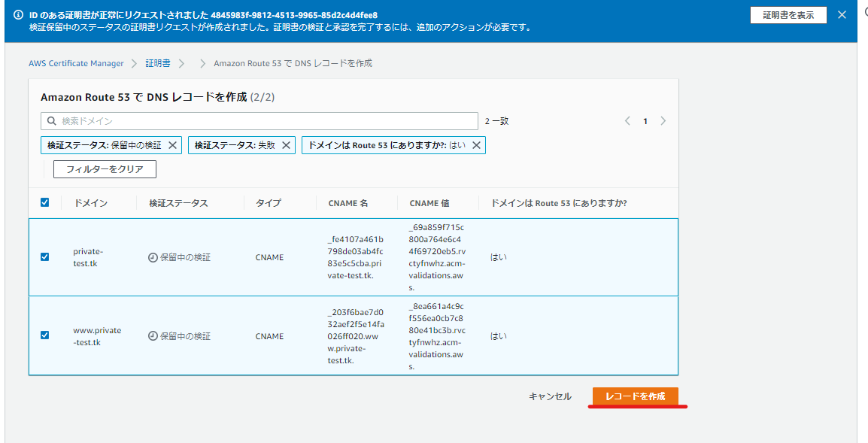Image resolution: width=868 pixels, height=443 pixels.
Task: Open the 証明書を表示 button
Action: (x=788, y=15)
